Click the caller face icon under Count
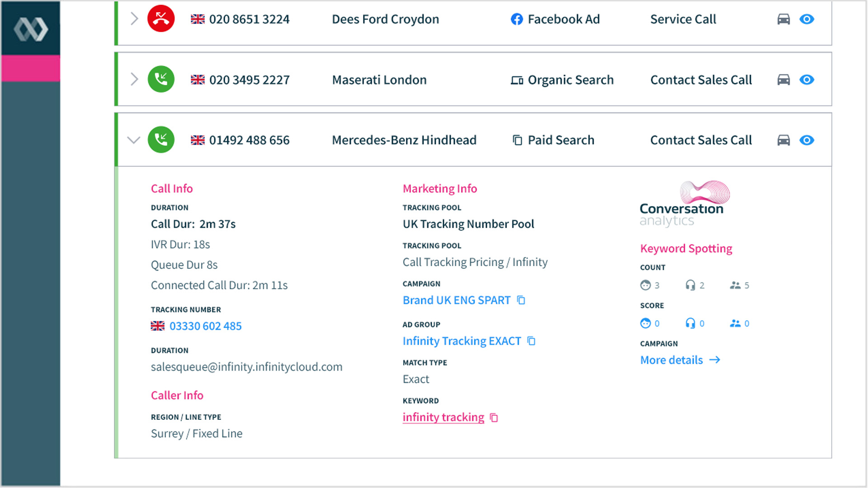Screen dimensions: 868x488 tap(646, 286)
